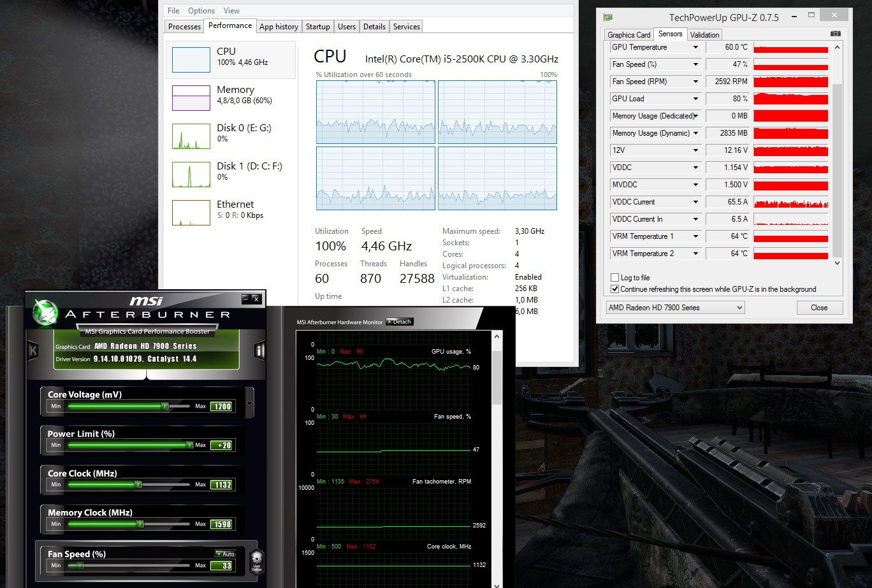Click the Core Clock value field 1132
The height and width of the screenshot is (588, 872).
tap(222, 485)
